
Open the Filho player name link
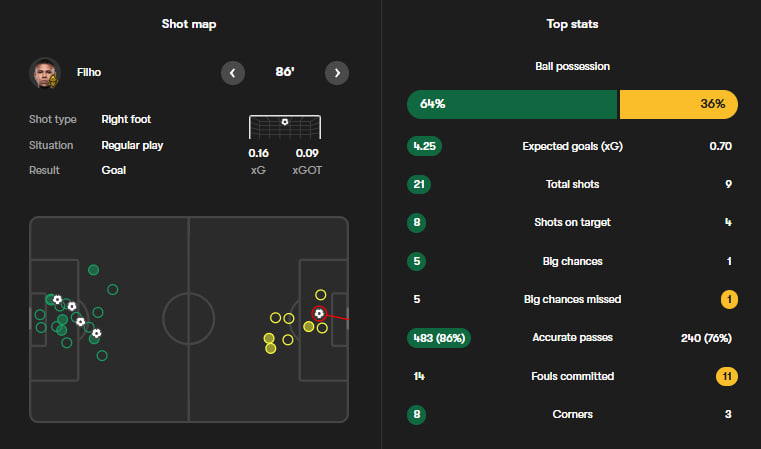(89, 73)
